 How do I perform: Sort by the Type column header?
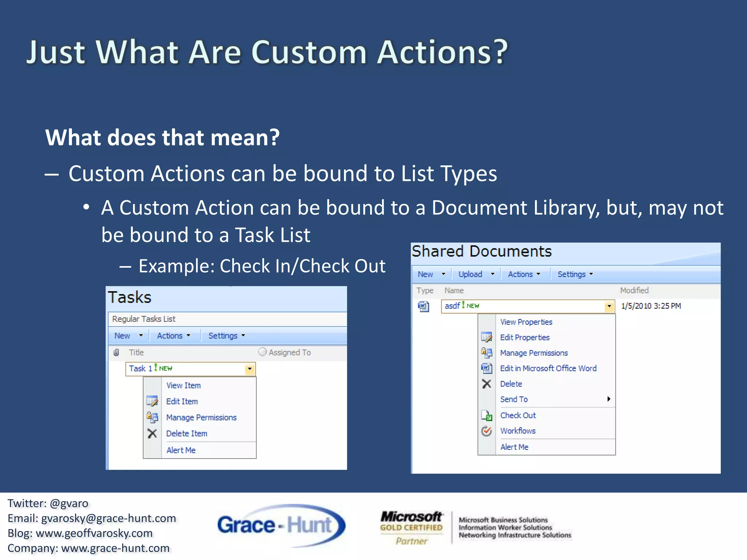[425, 291]
